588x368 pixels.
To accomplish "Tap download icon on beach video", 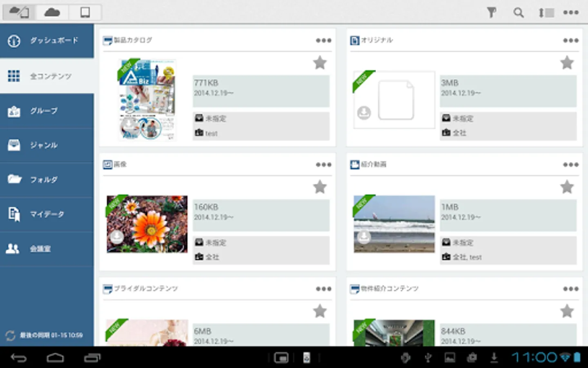I will (364, 237).
